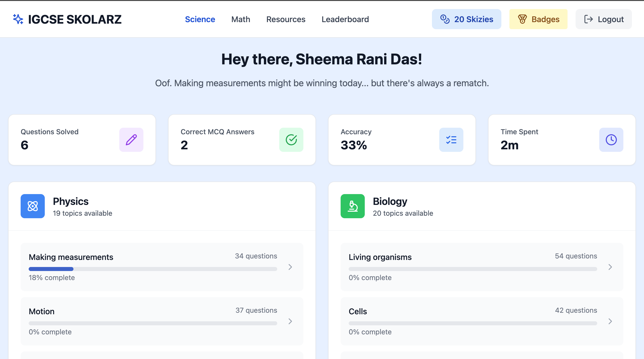Screen dimensions: 644x359
Task: Open the Motion topic title
Action: [42, 311]
